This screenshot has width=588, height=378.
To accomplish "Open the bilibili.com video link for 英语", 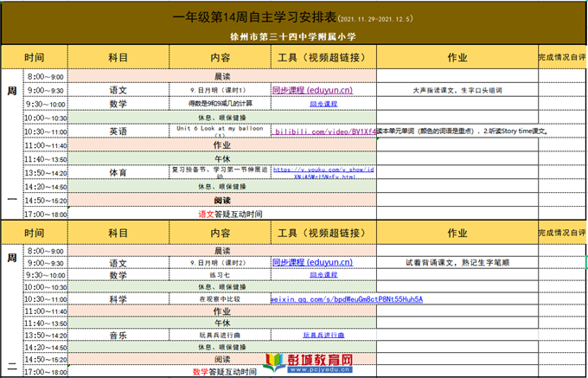I will tap(323, 131).
